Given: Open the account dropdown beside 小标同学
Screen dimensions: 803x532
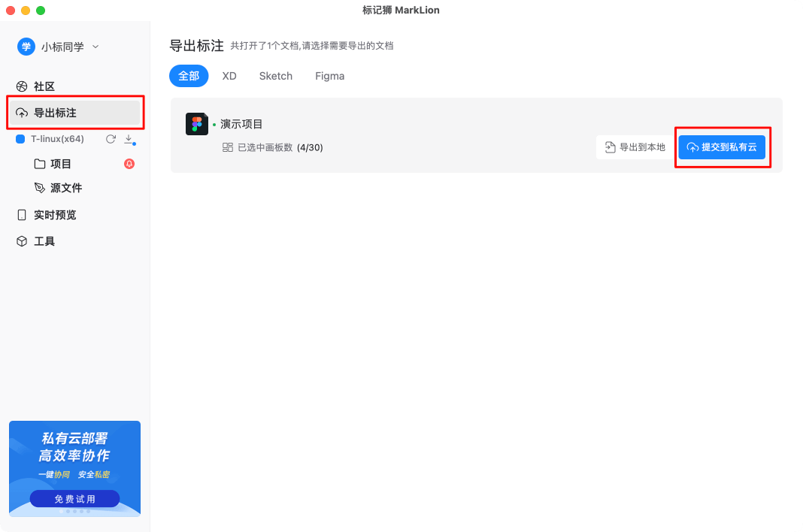Looking at the screenshot, I should point(95,46).
